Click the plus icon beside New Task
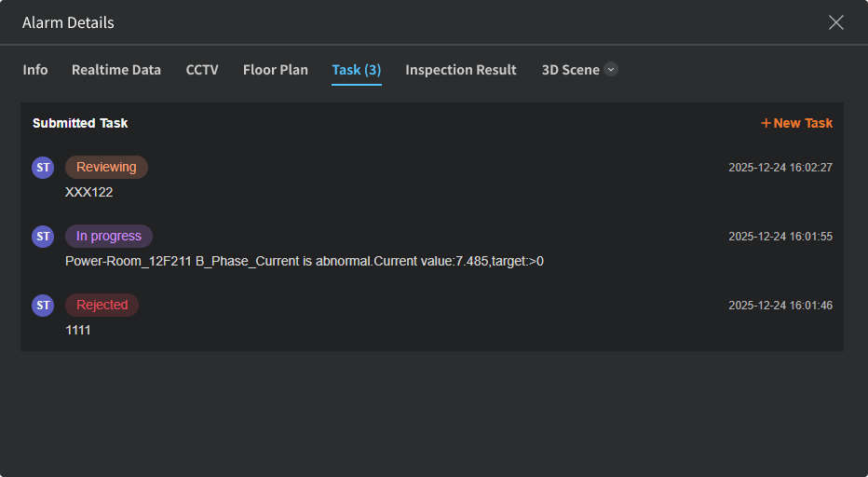 [x=766, y=123]
